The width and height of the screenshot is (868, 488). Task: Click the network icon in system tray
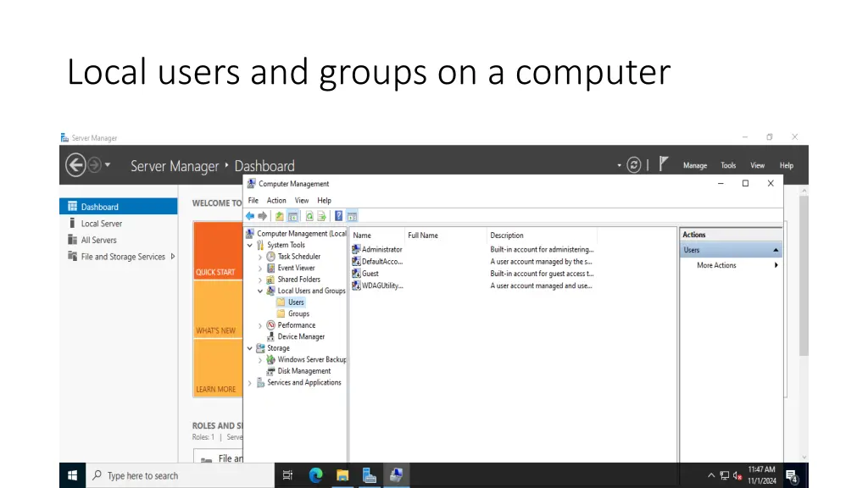coord(725,476)
